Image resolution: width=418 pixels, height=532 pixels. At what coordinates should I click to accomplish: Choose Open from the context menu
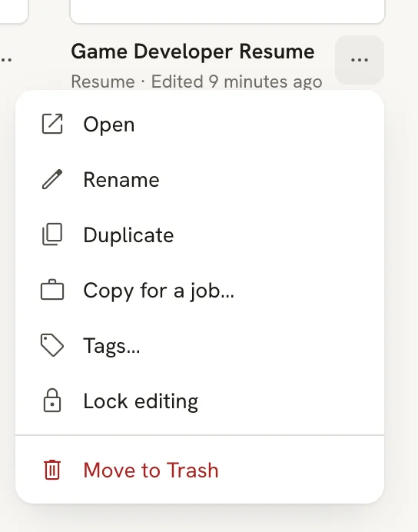[200, 125]
